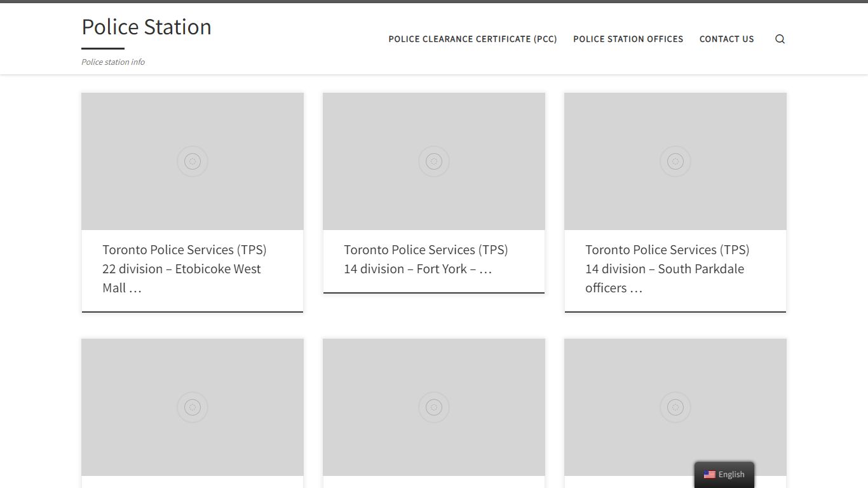
Task: Click the South Parkdale officers post thumbnail
Action: pos(675,161)
